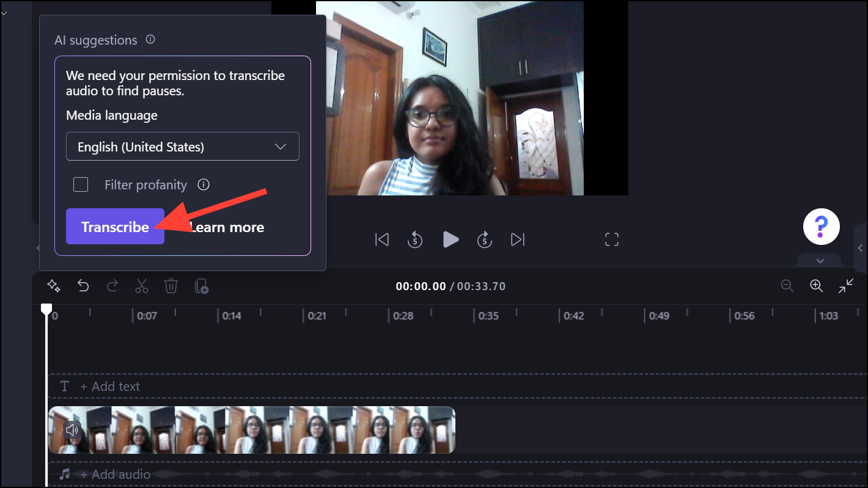
Task: Mute the video clip audio
Action: [72, 430]
